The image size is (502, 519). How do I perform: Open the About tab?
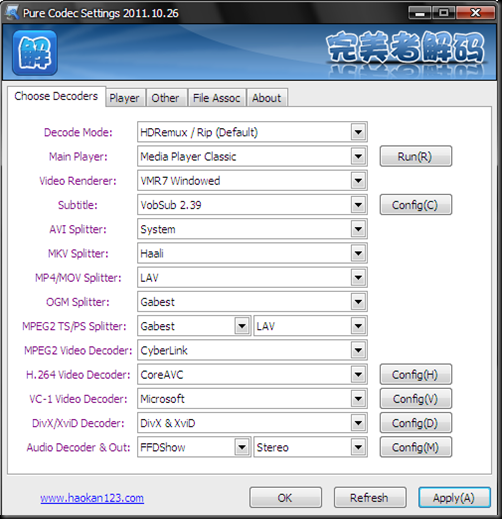tap(266, 98)
